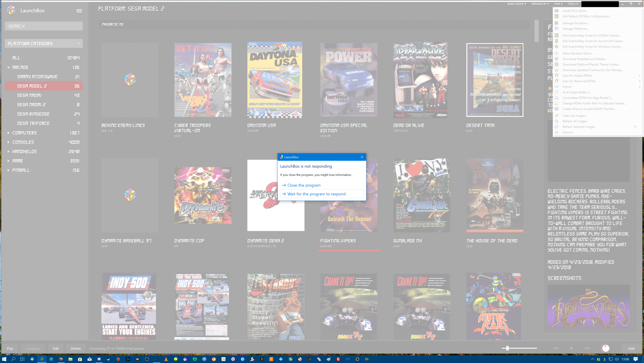
Task: Open FileZilla from the taskbar
Action: (338, 359)
